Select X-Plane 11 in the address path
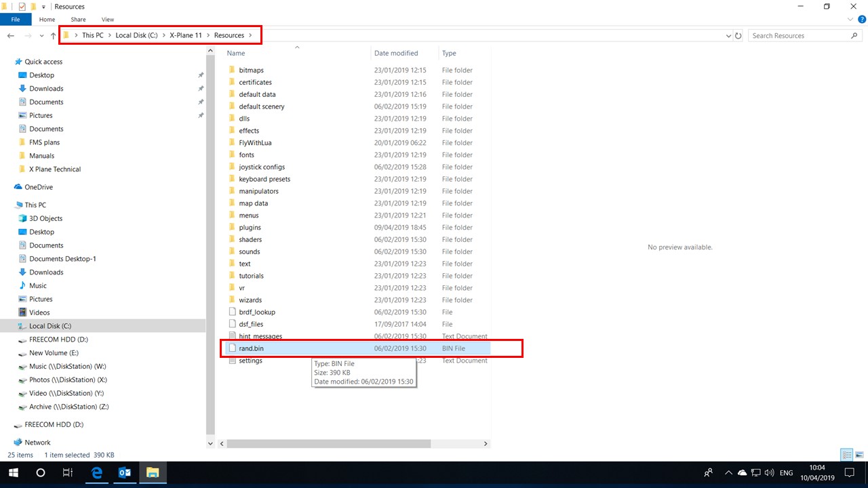This screenshot has width=868, height=488. [186, 35]
